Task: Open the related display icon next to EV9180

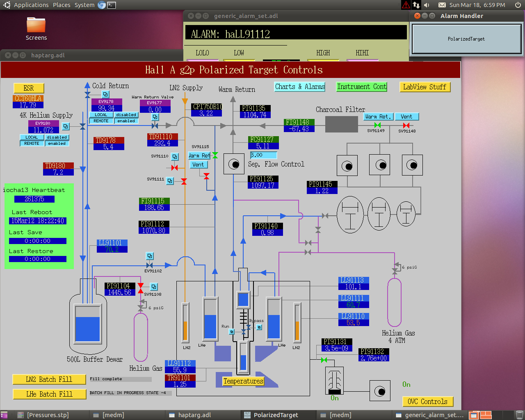Action: pyautogui.click(x=66, y=126)
